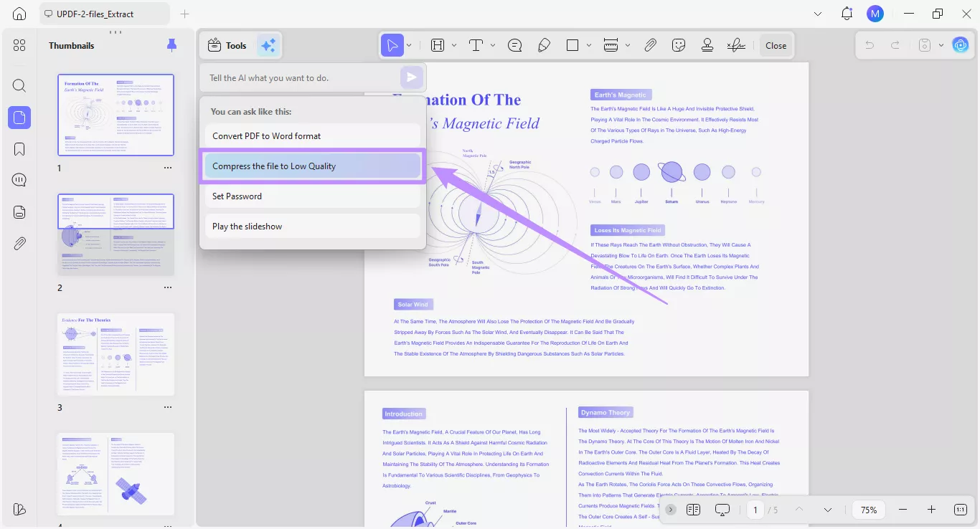Select the Signature tool
The width and height of the screenshot is (980, 529).
pos(736,45)
